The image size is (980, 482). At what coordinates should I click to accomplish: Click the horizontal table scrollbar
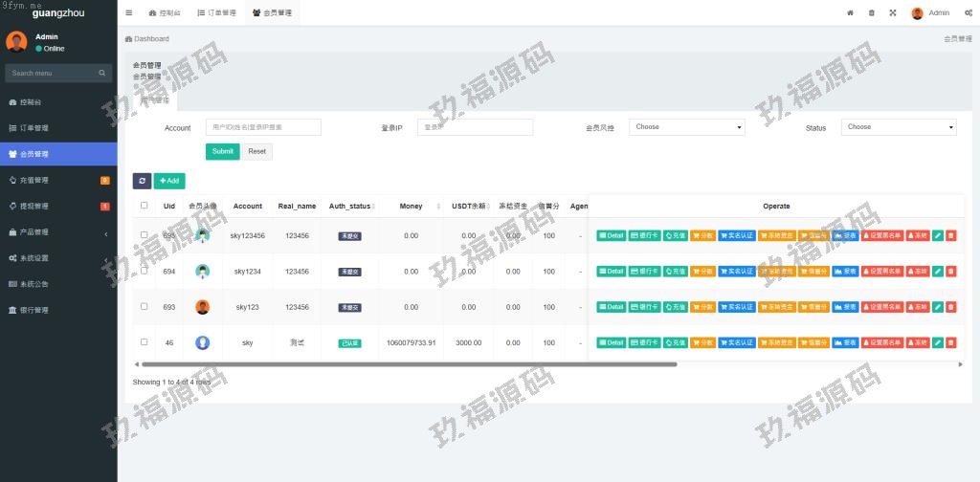click(x=409, y=364)
